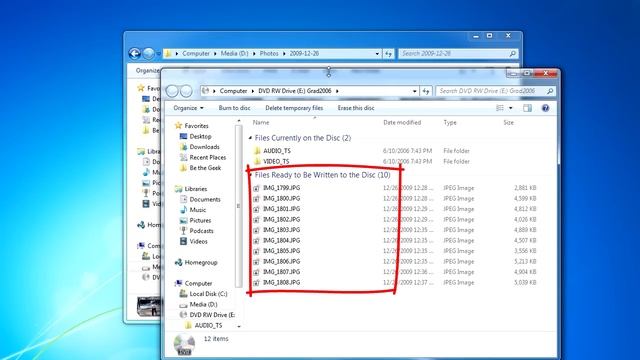
Task: Click the search box in the back 2009-12-26 window
Action: pos(458,53)
